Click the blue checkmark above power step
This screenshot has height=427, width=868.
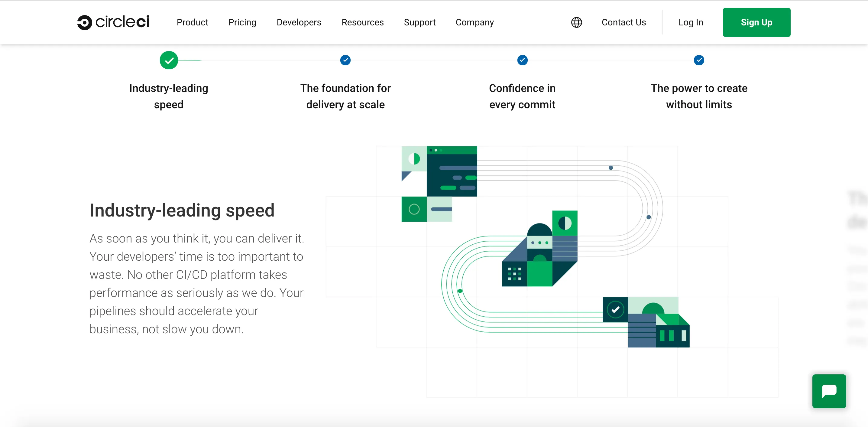click(x=698, y=60)
